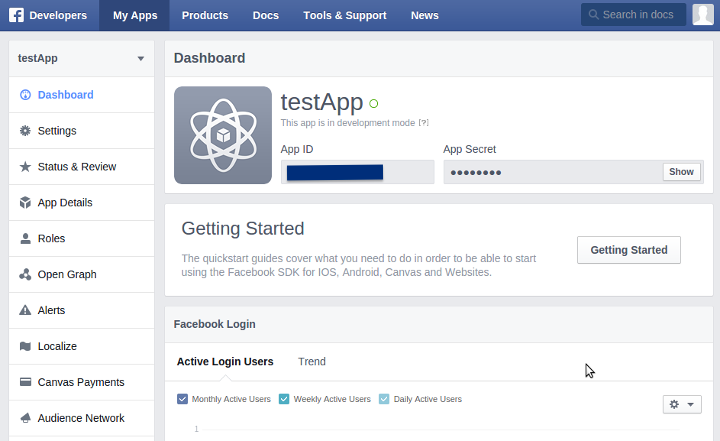Image resolution: width=720 pixels, height=441 pixels.
Task: Click the testApp title heading
Action: (x=322, y=102)
